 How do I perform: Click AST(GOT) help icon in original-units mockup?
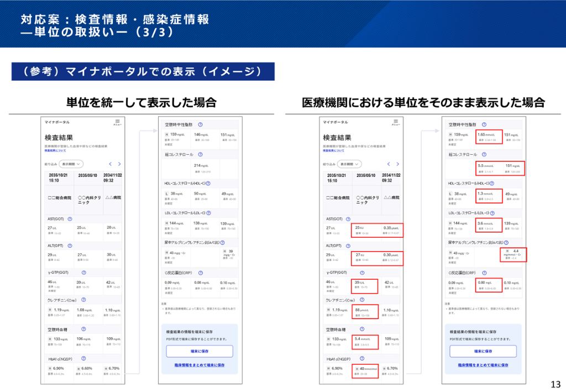coord(348,219)
